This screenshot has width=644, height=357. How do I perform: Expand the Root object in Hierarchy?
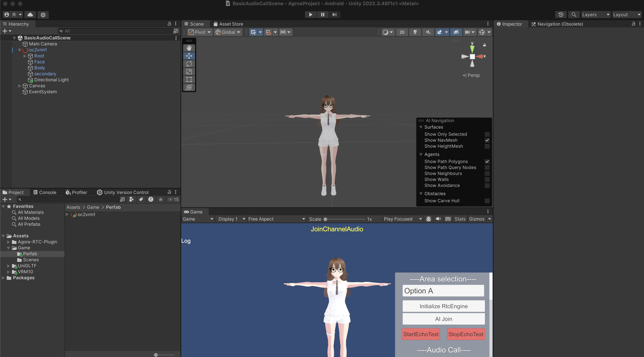[x=25, y=56]
